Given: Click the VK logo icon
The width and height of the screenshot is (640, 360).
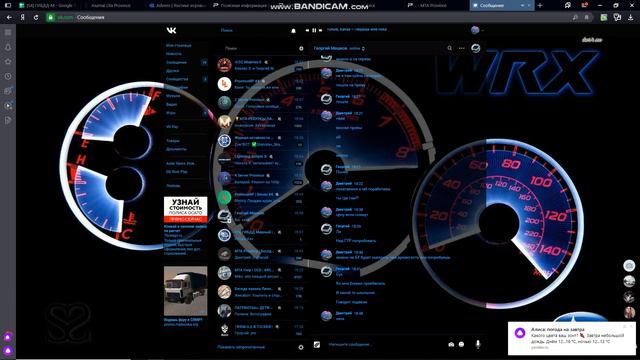Looking at the screenshot, I should (171, 30).
